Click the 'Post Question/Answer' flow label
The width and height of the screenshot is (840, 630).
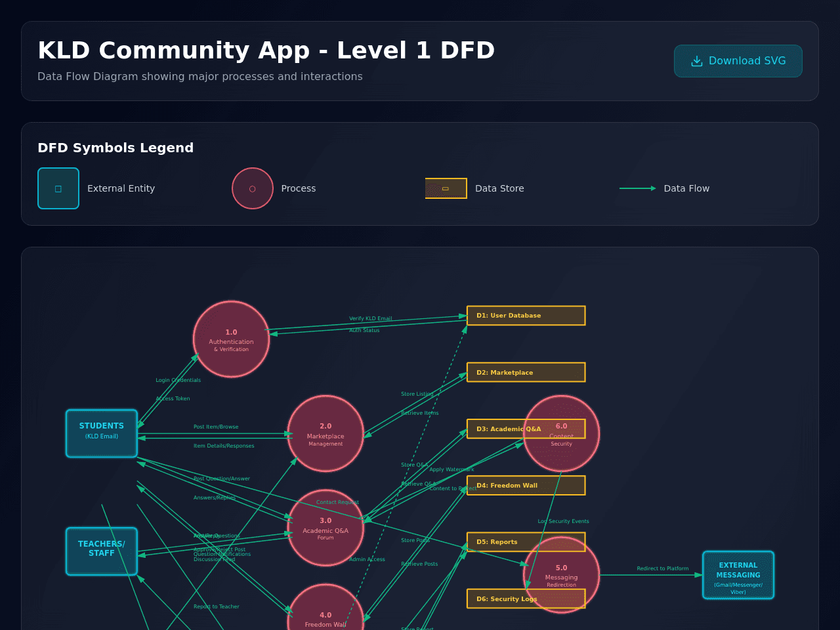(x=222, y=478)
